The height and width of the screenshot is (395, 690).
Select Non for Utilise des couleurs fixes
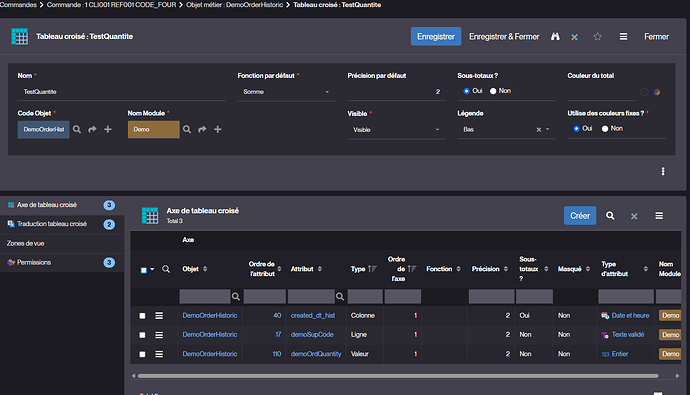605,128
